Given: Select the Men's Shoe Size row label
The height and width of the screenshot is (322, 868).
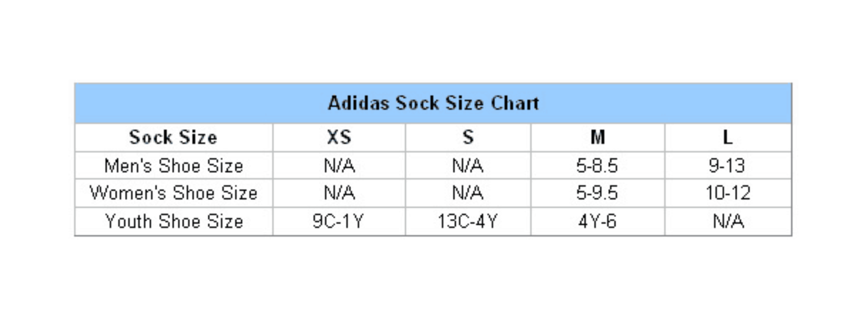Looking at the screenshot, I should pos(173,166).
